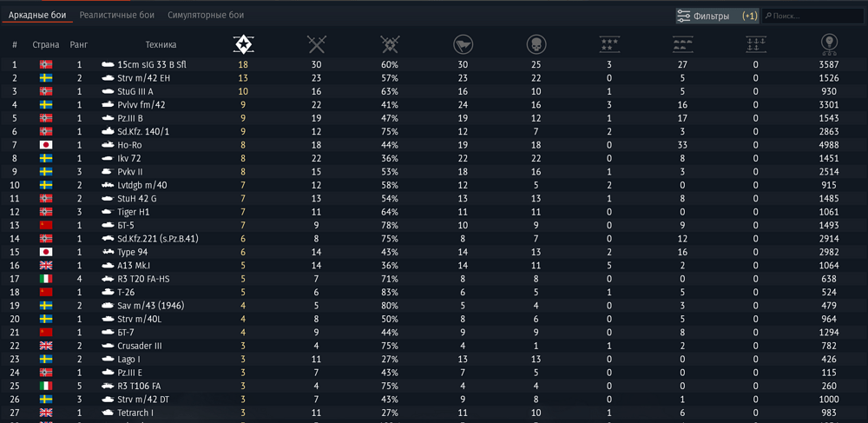Click the Japan flag in Ho-Ro row

click(46, 145)
